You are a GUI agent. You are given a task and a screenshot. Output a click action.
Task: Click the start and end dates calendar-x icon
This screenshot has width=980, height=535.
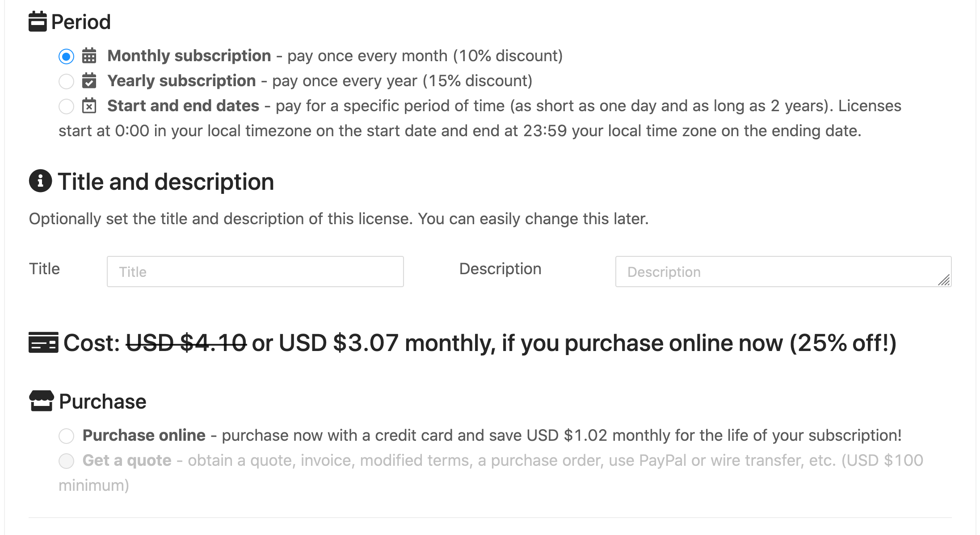(x=89, y=106)
